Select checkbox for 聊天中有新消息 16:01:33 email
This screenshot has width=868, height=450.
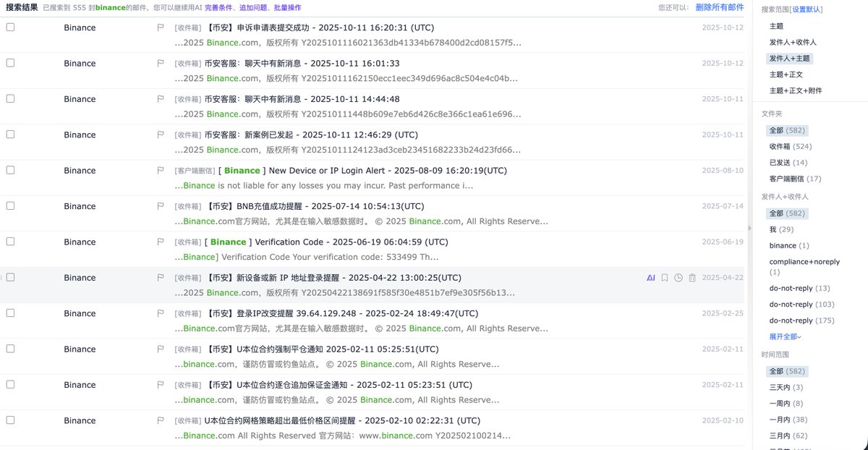point(10,62)
